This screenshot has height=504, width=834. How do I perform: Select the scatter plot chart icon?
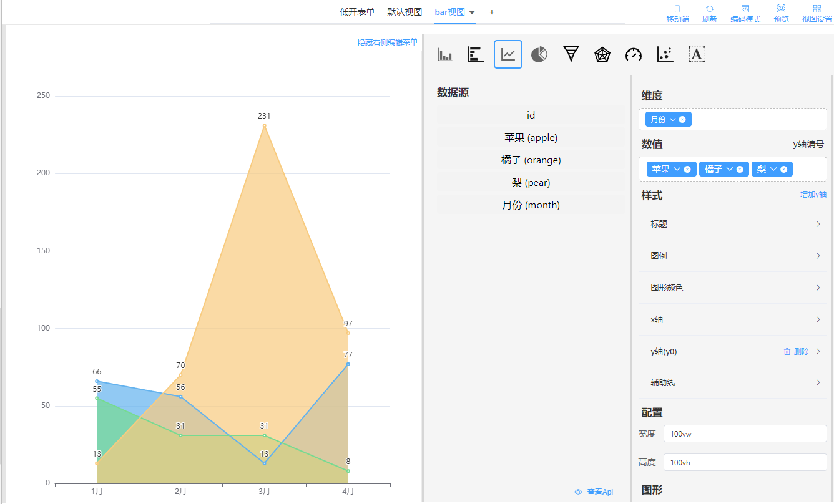pyautogui.click(x=665, y=55)
